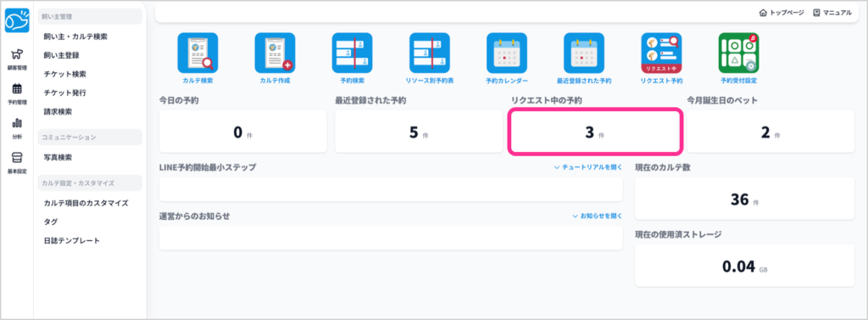Image resolution: width=868 pixels, height=320 pixels.
Task: Switch to 予約管理 in sidebar
Action: point(17,93)
